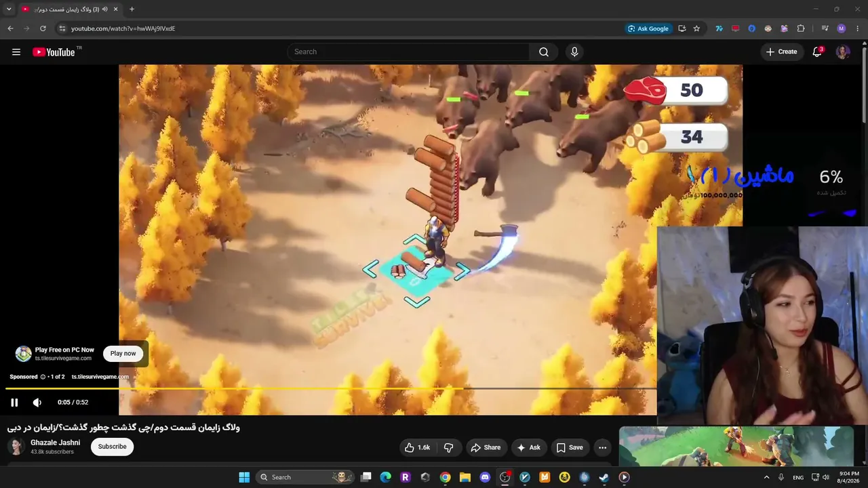Bookmark this page with the star
Screen dimensions: 868x488
coord(696,28)
